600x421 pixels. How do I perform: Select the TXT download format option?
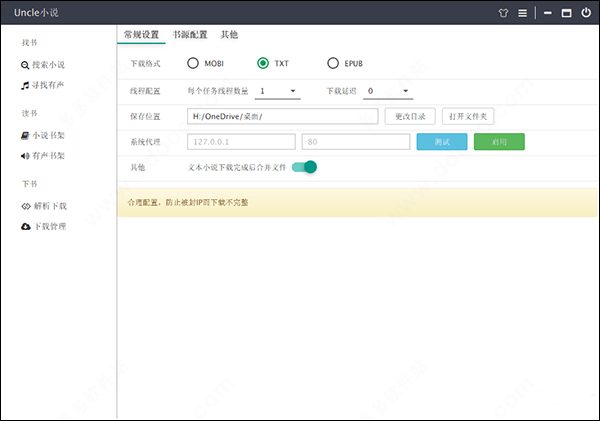click(263, 63)
